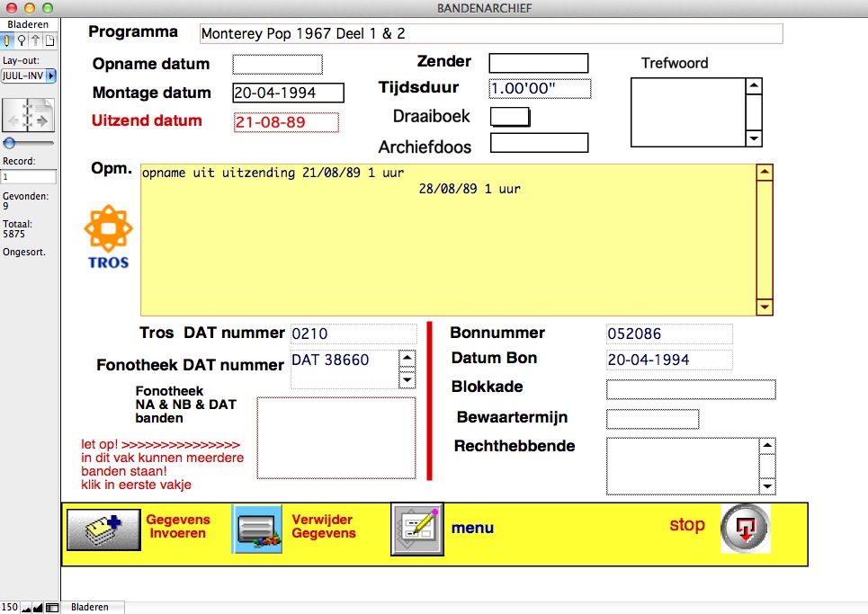Click the zoom in mountain button
The image size is (868, 614).
(38, 608)
